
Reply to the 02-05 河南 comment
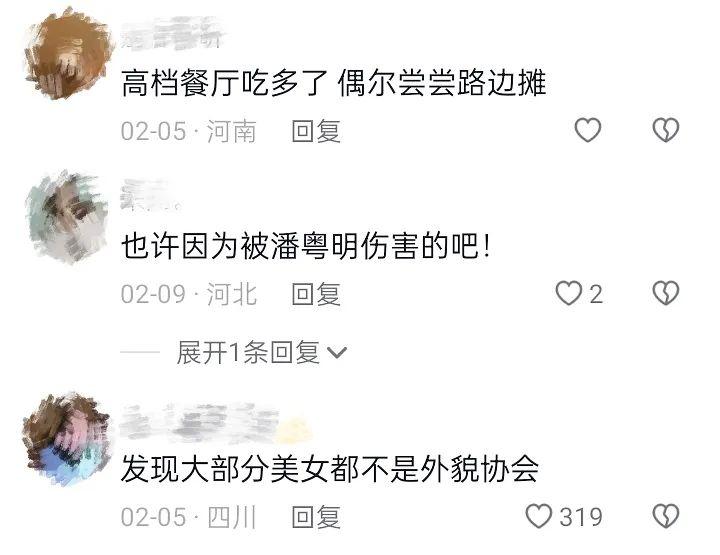316,131
